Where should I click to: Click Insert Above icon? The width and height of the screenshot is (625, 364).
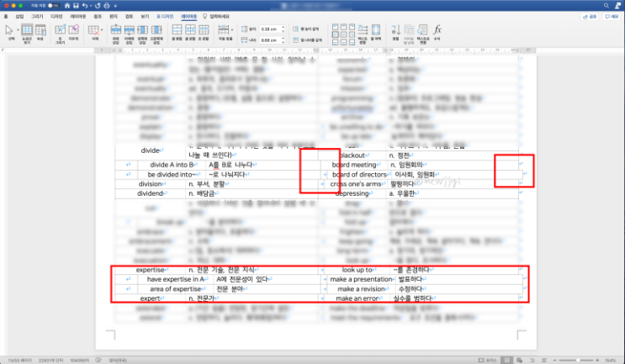point(115,30)
